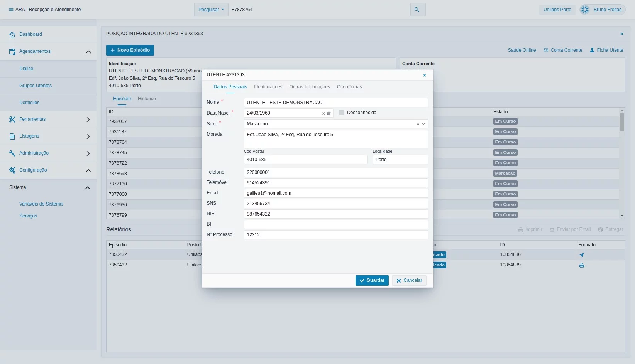This screenshot has height=364, width=635.
Task: Click the Morada text area
Action: coord(336,139)
